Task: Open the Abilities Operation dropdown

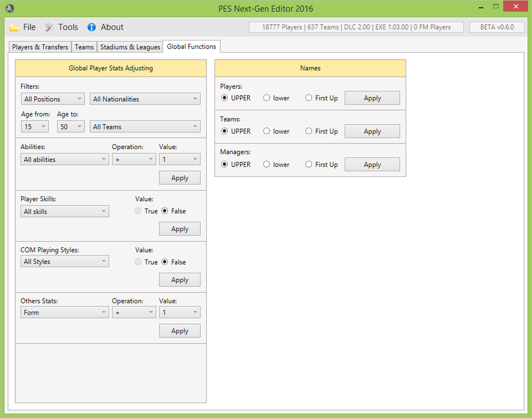Action: tap(134, 159)
